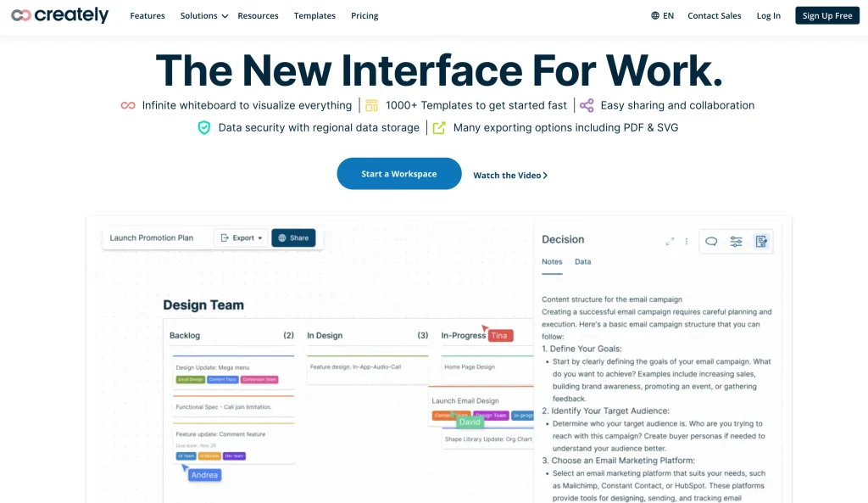Click the Log In link
Image resolution: width=868 pixels, height=503 pixels.
click(x=768, y=15)
